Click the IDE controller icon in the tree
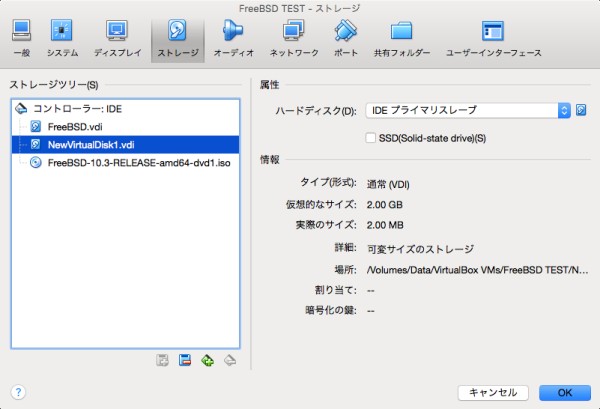The width and height of the screenshot is (600, 409). click(21, 109)
